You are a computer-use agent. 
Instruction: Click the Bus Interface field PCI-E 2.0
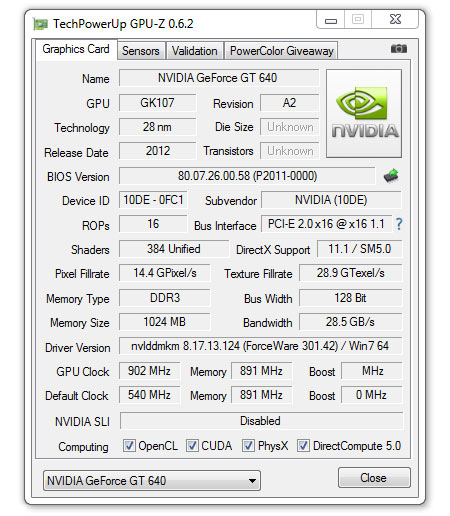click(326, 224)
